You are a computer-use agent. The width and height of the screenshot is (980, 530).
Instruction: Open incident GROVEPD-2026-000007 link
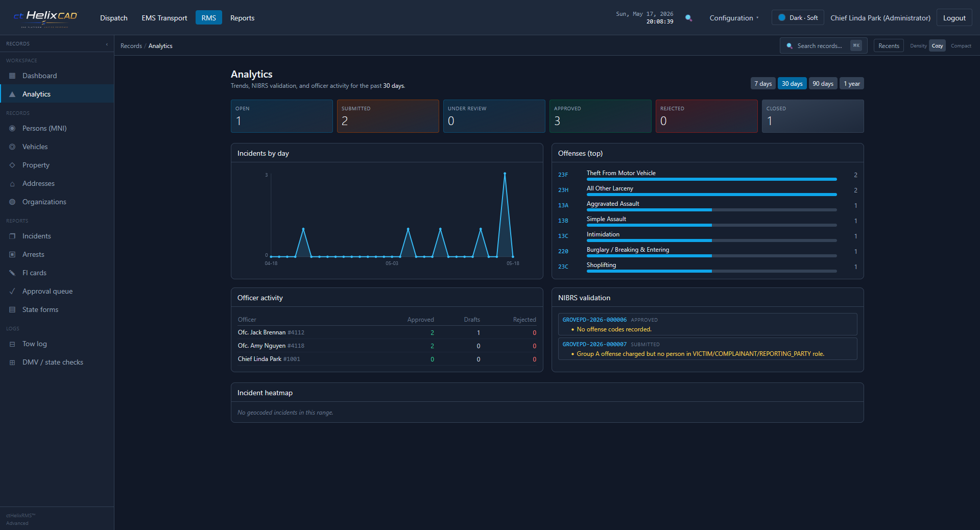pos(594,344)
